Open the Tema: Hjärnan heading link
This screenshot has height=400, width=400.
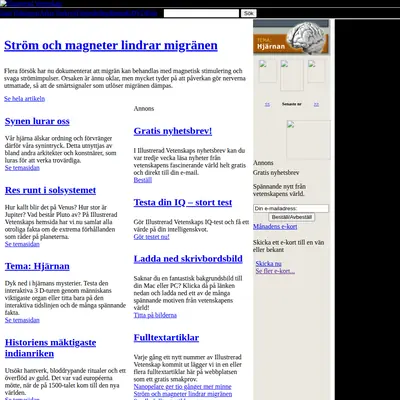[37, 266]
